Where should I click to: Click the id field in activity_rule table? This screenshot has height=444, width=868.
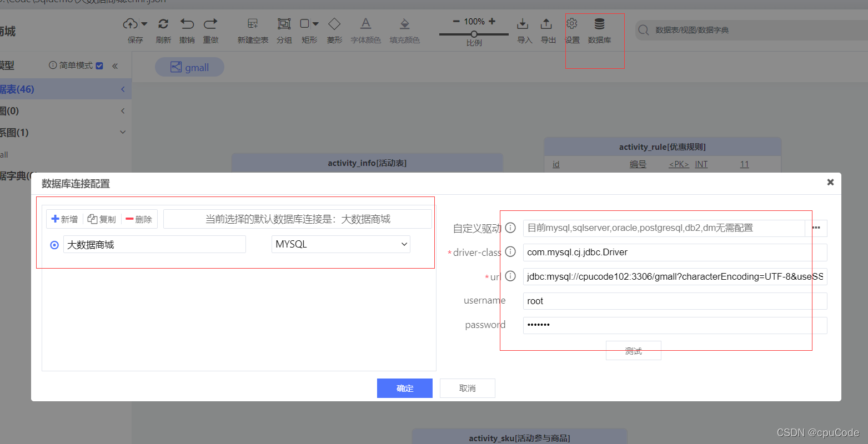point(556,164)
